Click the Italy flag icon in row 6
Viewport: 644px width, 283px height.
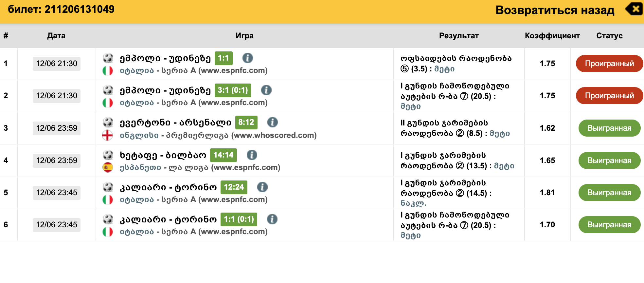[108, 232]
